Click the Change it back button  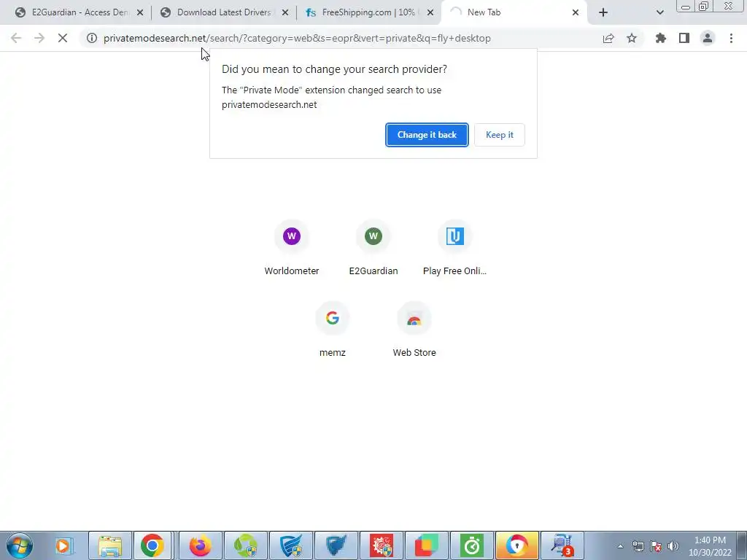pos(427,135)
